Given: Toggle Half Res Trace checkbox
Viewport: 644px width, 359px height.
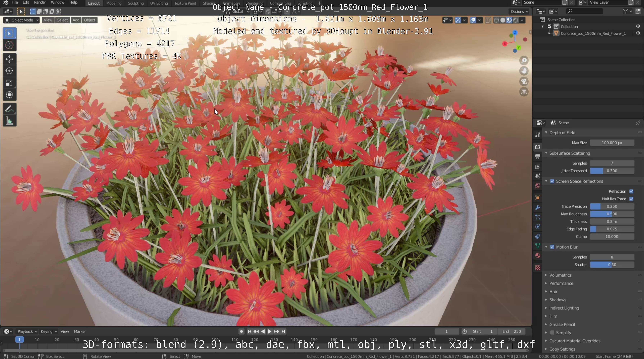Looking at the screenshot, I should (631, 199).
